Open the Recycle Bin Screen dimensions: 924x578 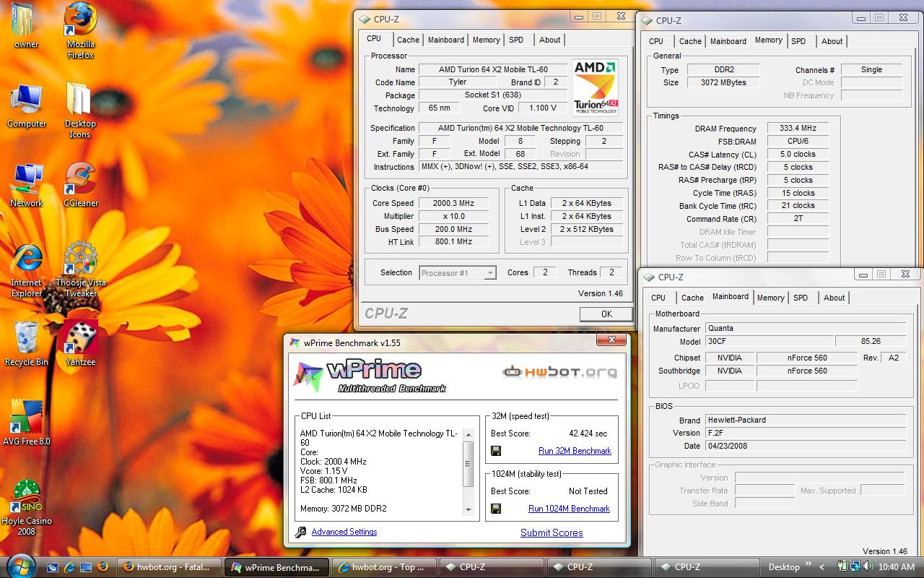click(x=27, y=345)
